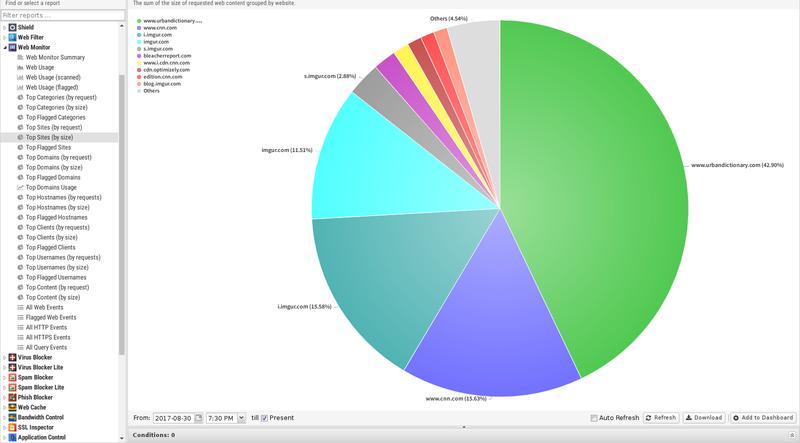Image resolution: width=800 pixels, height=443 pixels.
Task: Open Top Flagged Sites report
Action: pyautogui.click(x=48, y=147)
